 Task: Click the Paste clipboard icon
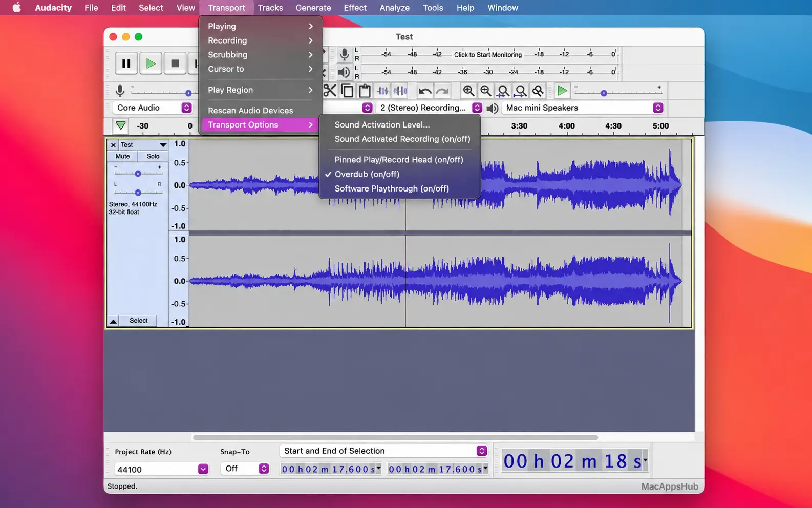(x=365, y=91)
